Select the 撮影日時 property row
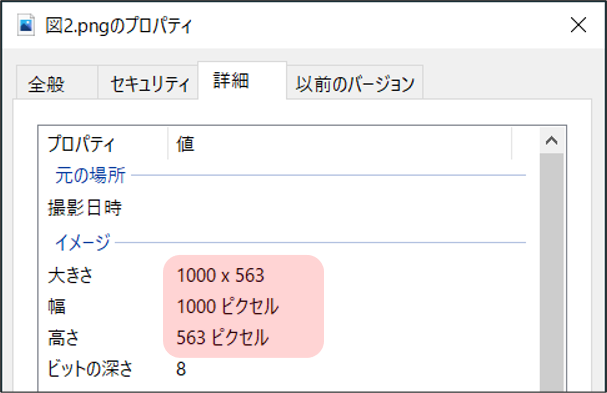 click(x=286, y=208)
